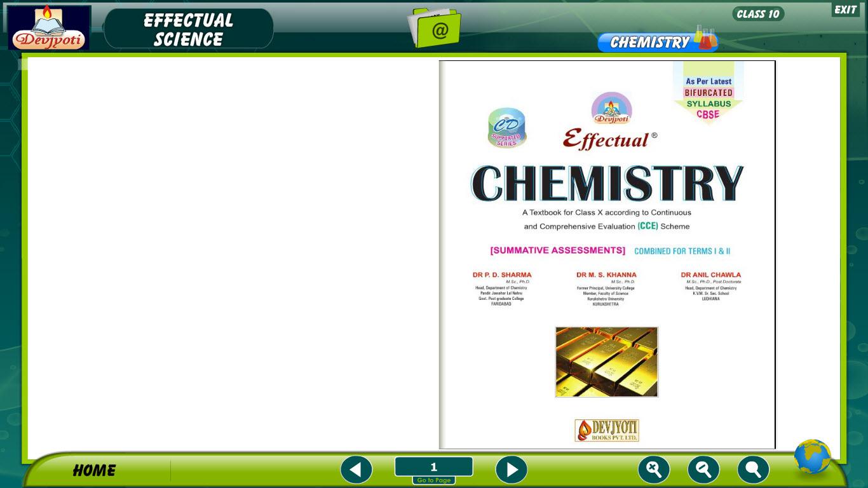Viewport: 868px width, 488px height.
Task: Open the globe icon
Action: click(x=812, y=456)
